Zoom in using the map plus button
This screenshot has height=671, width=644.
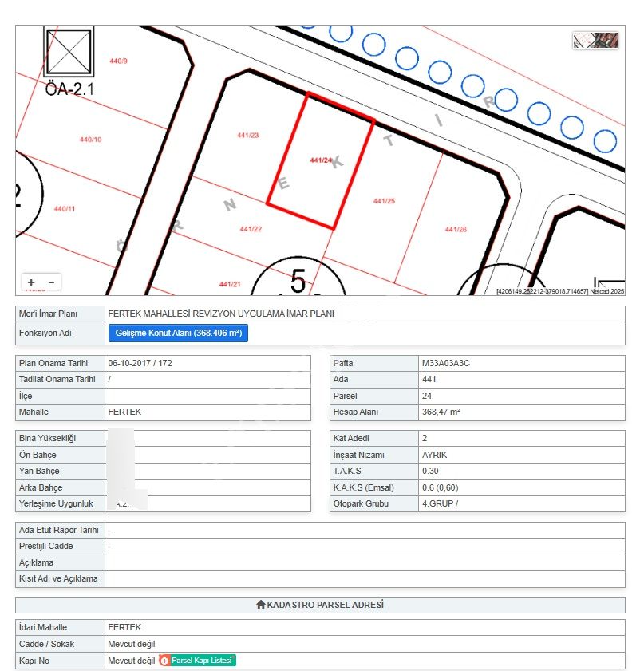31,282
